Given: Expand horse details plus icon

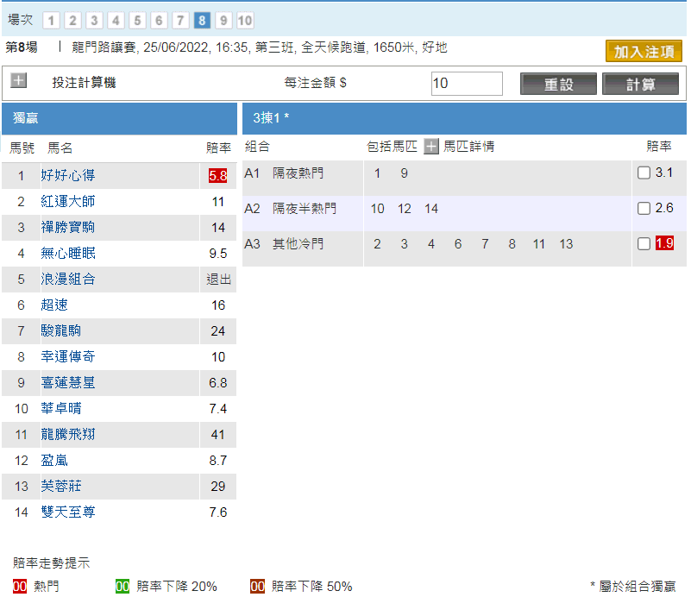Looking at the screenshot, I should point(431,147).
